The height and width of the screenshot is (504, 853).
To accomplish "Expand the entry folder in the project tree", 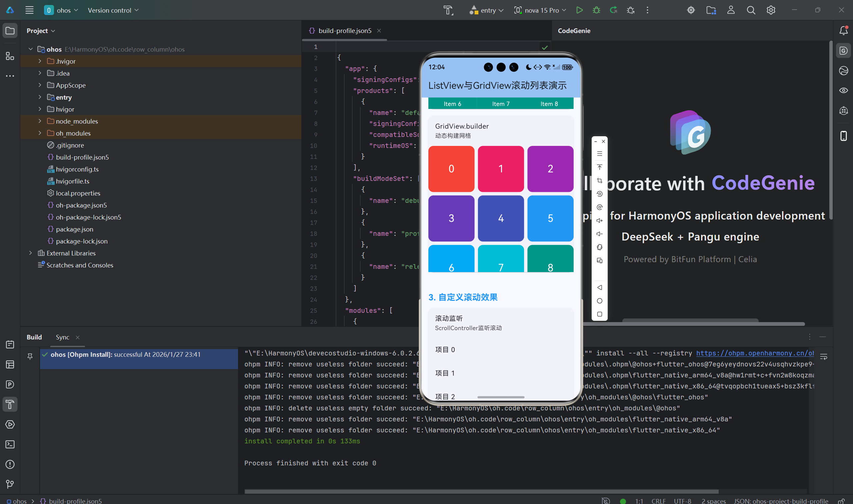I will coord(40,98).
